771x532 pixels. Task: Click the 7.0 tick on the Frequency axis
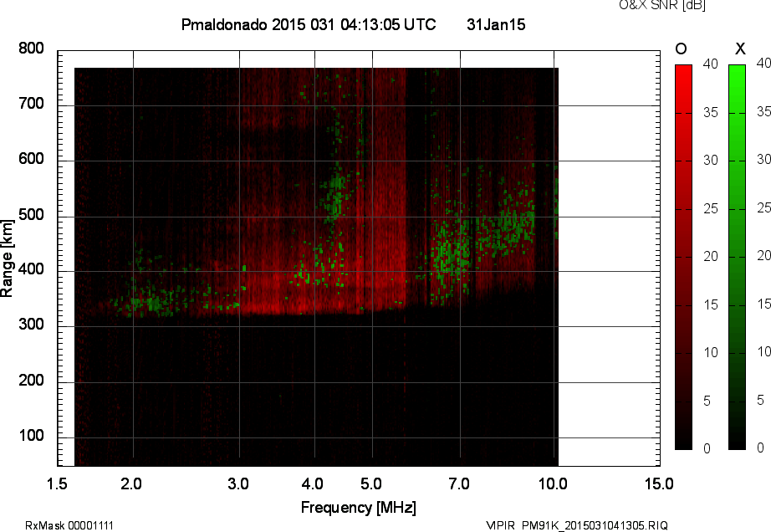coord(459,483)
